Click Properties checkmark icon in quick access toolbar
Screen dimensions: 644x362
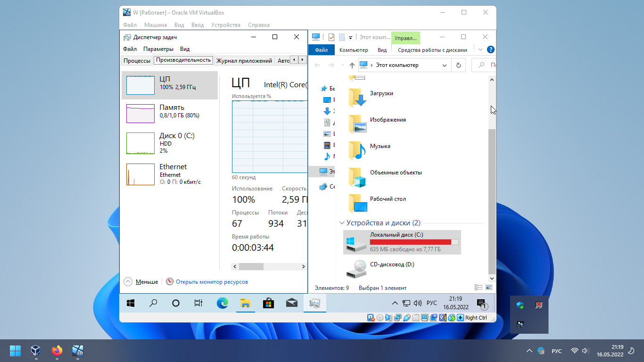click(331, 37)
